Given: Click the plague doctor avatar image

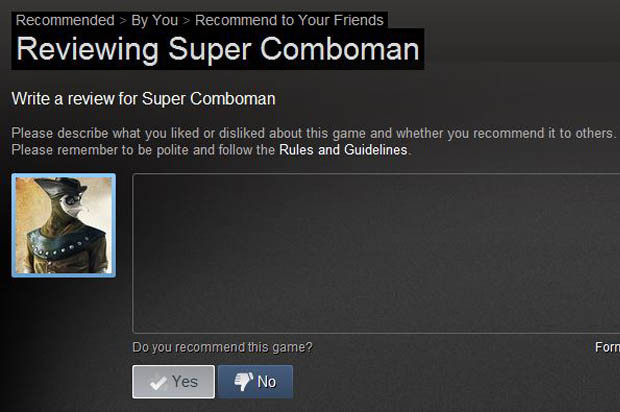Looking at the screenshot, I should [x=64, y=225].
